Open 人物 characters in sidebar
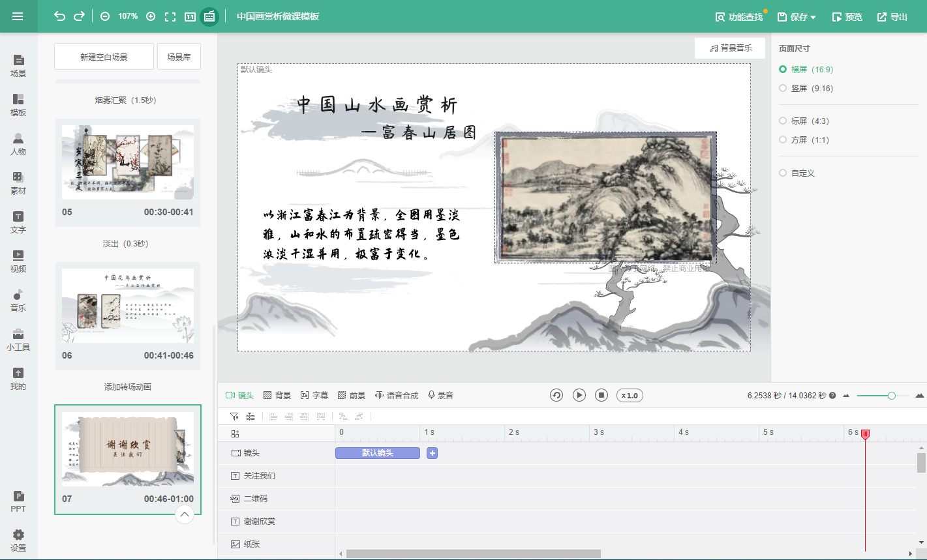927x560 pixels. click(18, 144)
